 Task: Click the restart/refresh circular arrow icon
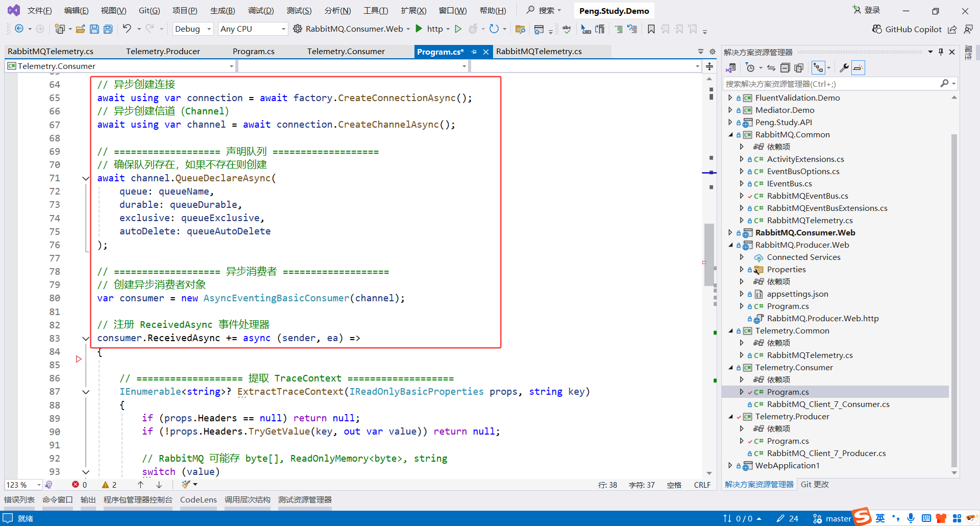coord(494,29)
